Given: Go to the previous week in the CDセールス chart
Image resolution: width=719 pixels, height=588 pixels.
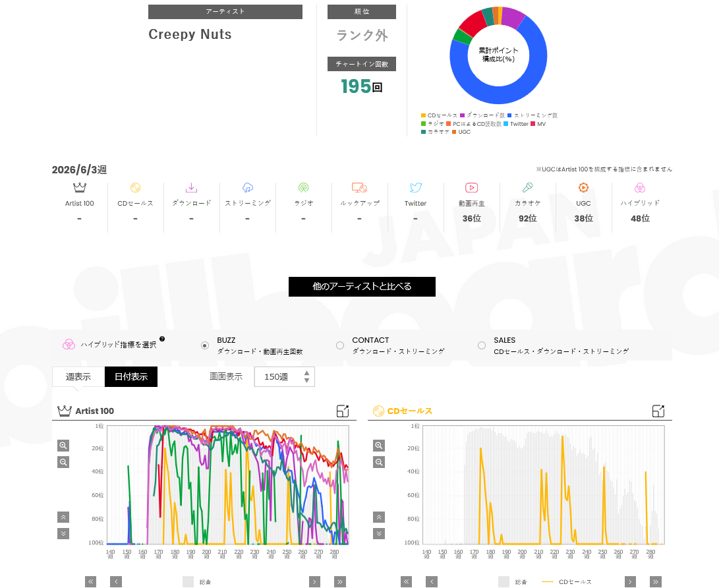Looking at the screenshot, I should click(432, 581).
